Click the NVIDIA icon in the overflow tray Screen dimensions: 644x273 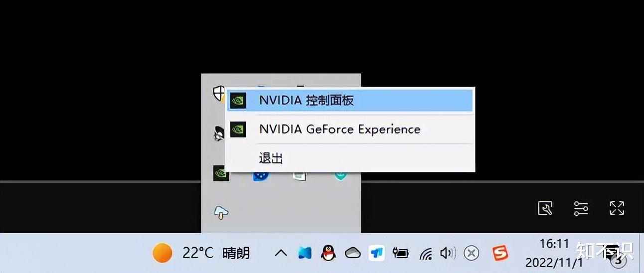221,173
